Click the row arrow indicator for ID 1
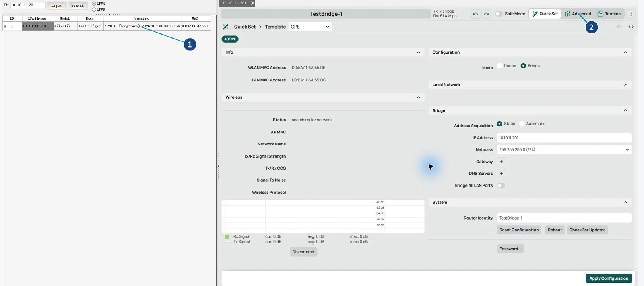 (6, 26)
